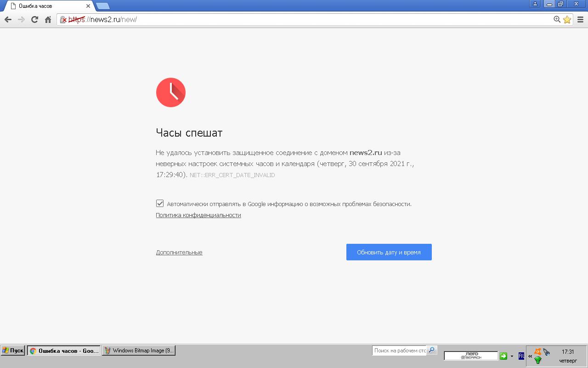Open the Пуск start menu
588x368 pixels.
(x=13, y=351)
